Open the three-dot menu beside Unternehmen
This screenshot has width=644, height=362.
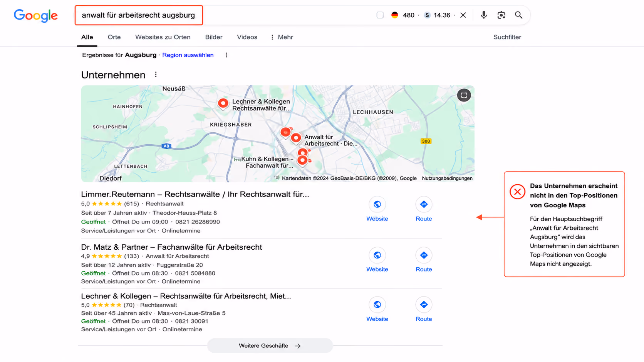(x=156, y=75)
